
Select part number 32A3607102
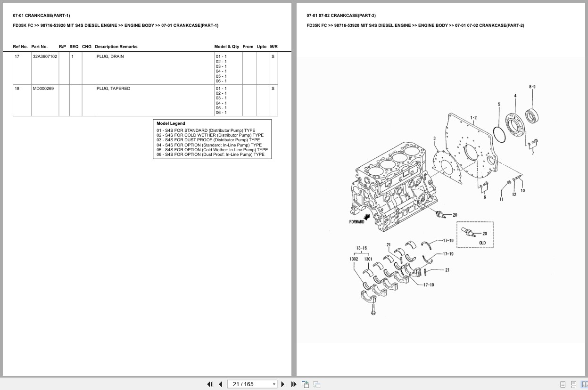click(x=45, y=57)
